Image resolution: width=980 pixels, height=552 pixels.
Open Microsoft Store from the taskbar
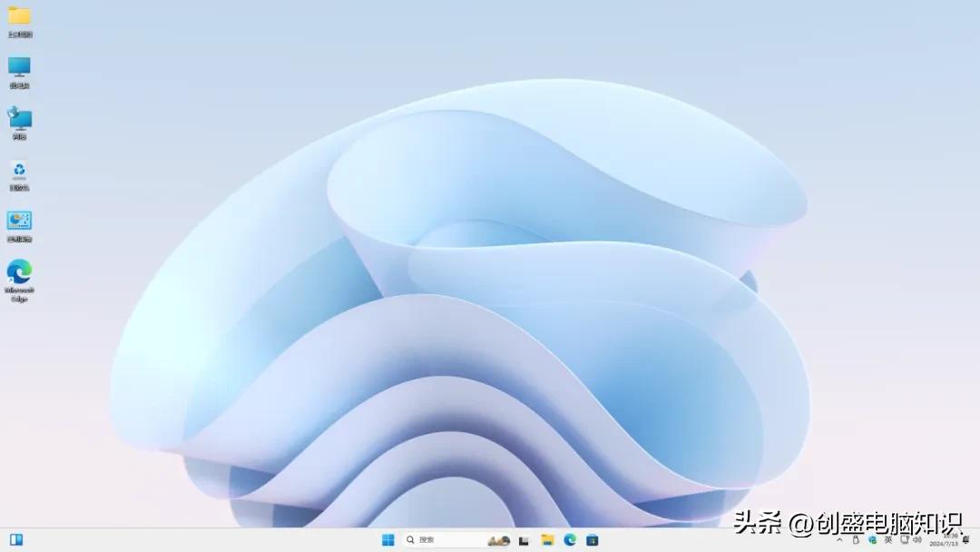click(x=593, y=539)
